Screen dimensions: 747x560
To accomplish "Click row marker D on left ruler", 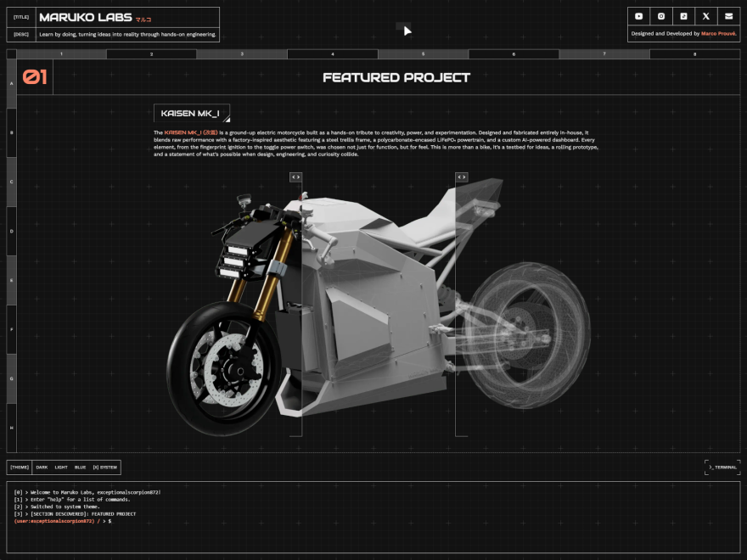I will click(11, 231).
